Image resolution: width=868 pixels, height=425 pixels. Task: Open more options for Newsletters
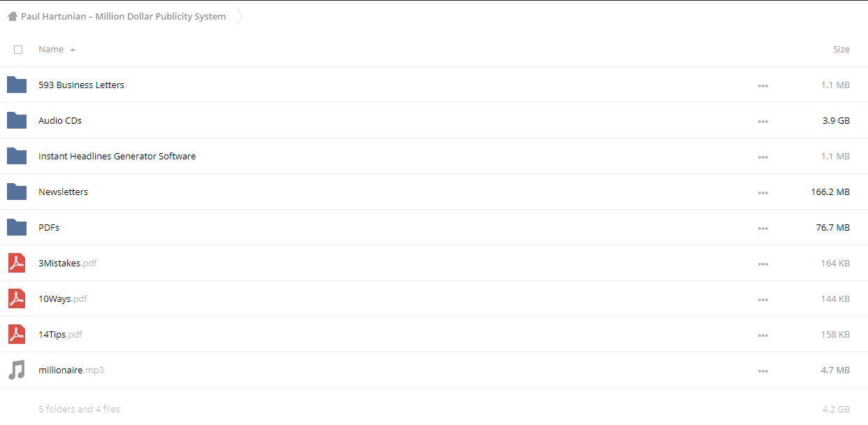[x=763, y=192]
